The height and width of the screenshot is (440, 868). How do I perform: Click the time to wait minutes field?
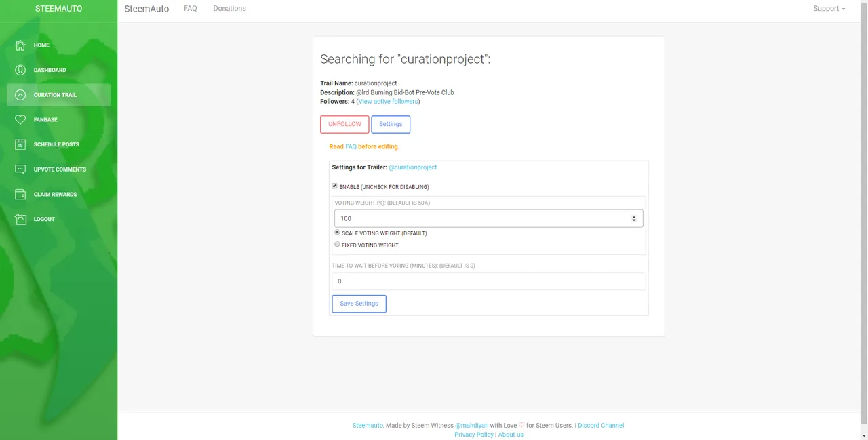pyautogui.click(x=488, y=281)
